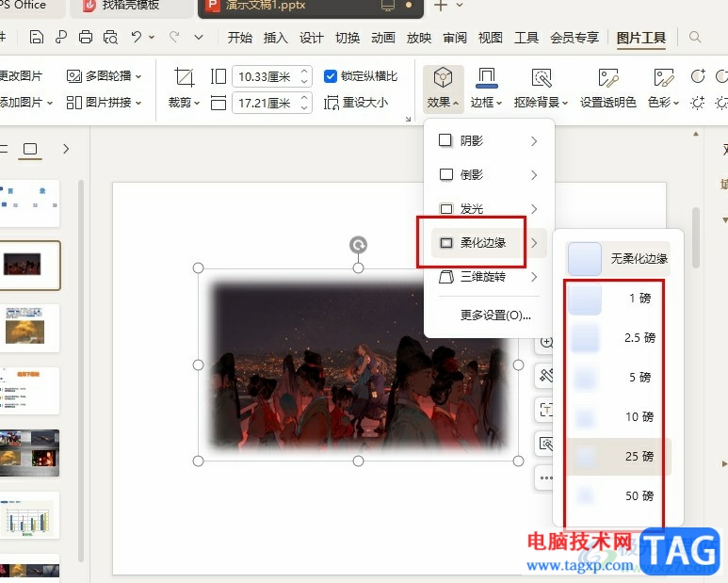Open the 效果 effects menu button
The width and height of the screenshot is (728, 583).
443,89
